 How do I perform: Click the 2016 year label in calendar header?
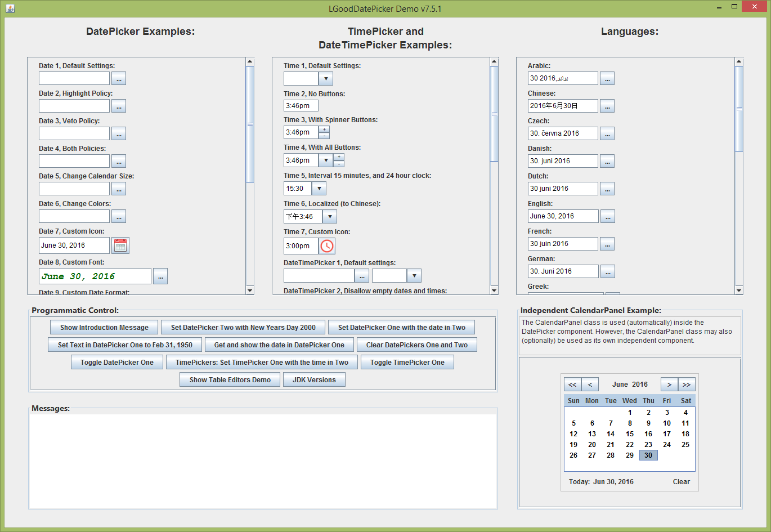[x=640, y=385]
